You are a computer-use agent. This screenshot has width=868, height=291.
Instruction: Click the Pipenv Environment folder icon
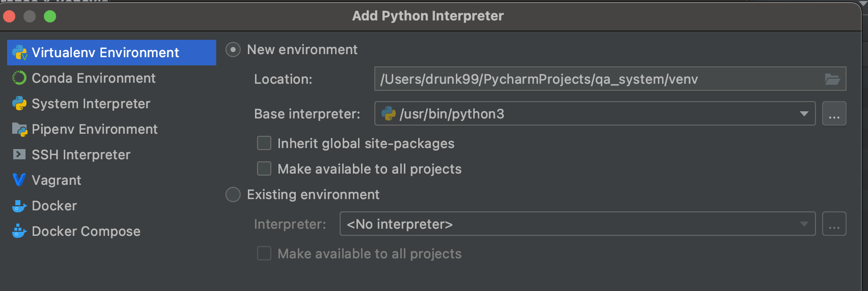pyautogui.click(x=19, y=129)
